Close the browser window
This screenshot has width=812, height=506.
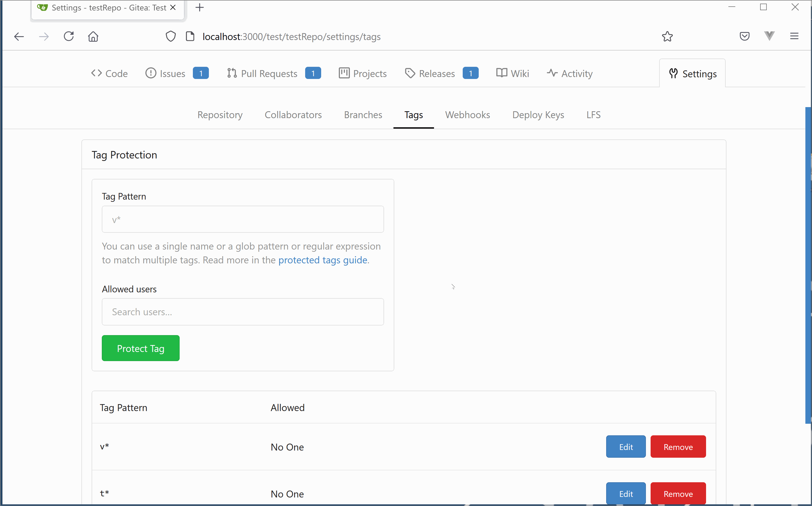pyautogui.click(x=795, y=7)
